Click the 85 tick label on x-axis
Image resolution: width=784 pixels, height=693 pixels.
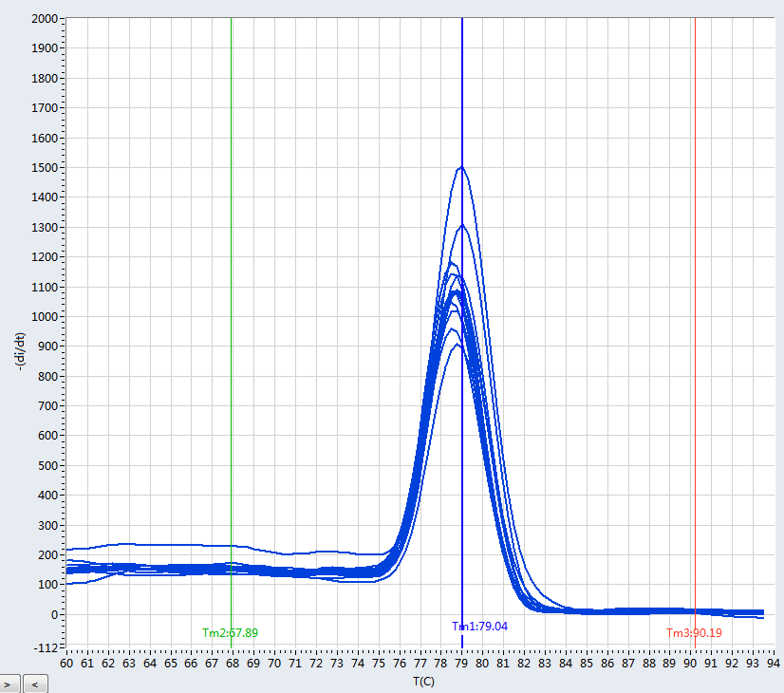[x=587, y=663]
